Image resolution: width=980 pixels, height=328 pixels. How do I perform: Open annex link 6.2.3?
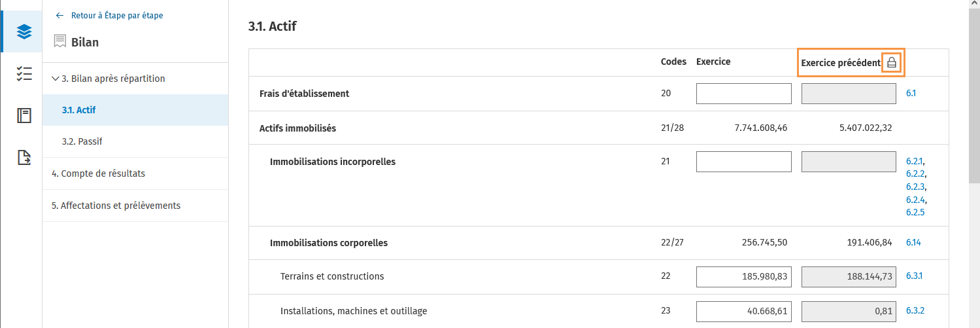pyautogui.click(x=915, y=187)
